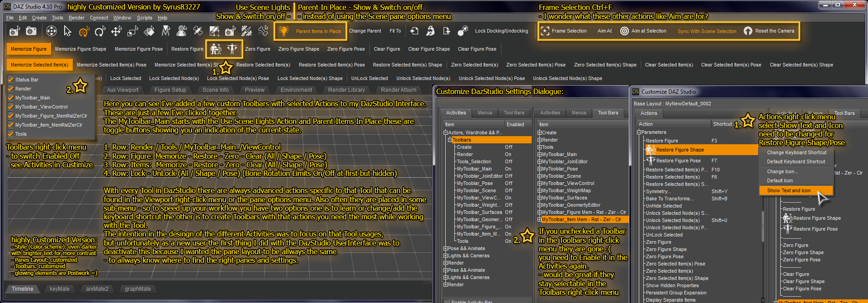Click the plain camera icon next to it
Image resolution: width=868 pixels, height=303 pixels.
click(x=31, y=31)
